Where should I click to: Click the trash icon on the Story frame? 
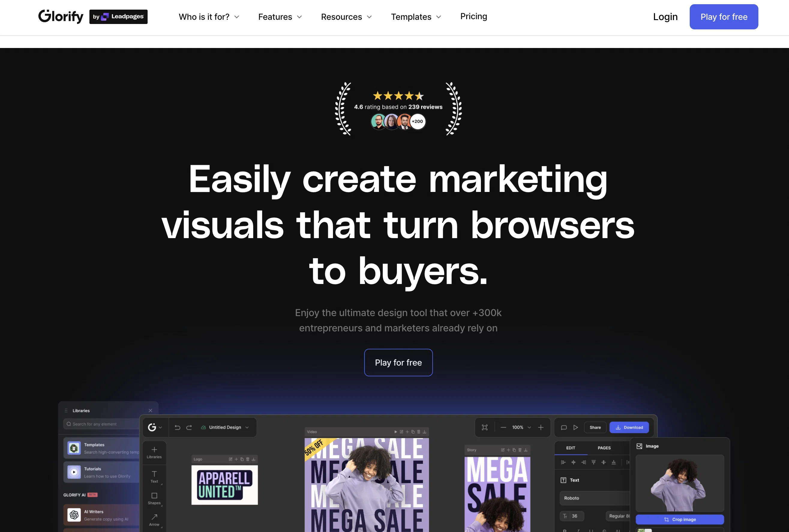click(520, 450)
